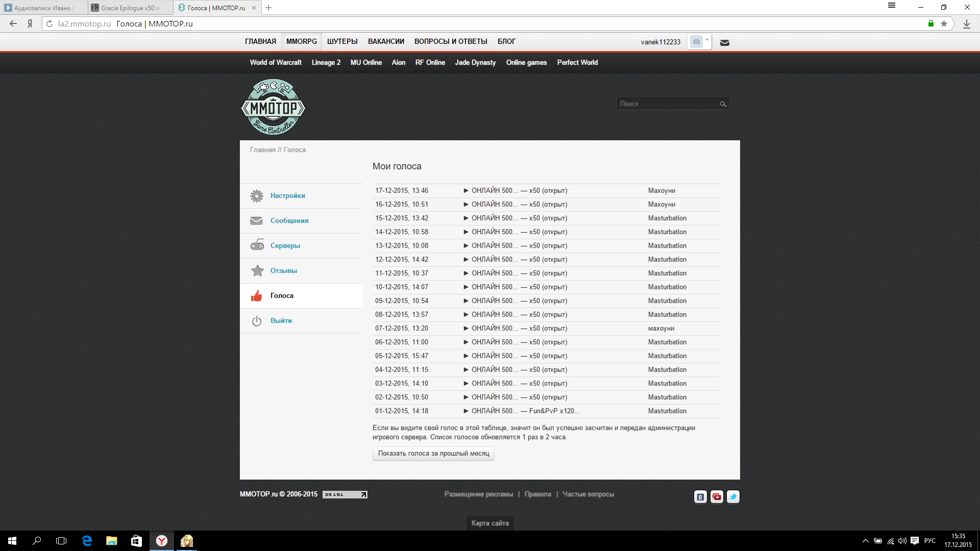Open the MMORPG top menu item

301,41
